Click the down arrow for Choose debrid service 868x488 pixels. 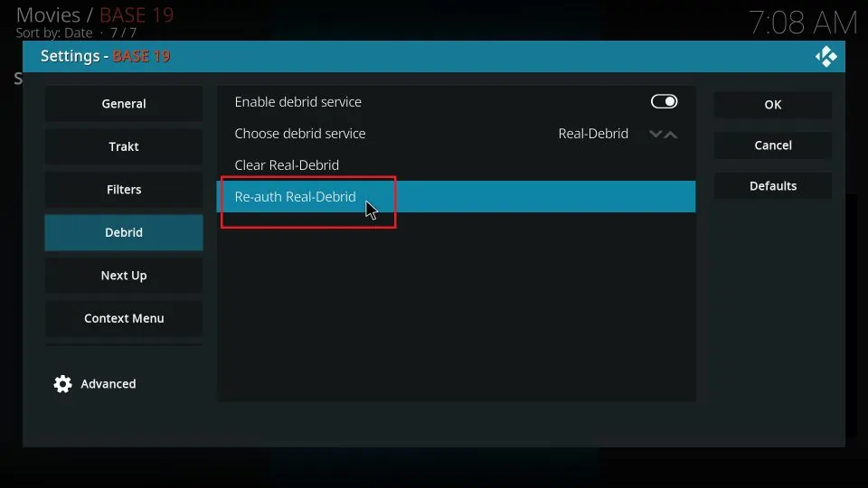[656, 134]
